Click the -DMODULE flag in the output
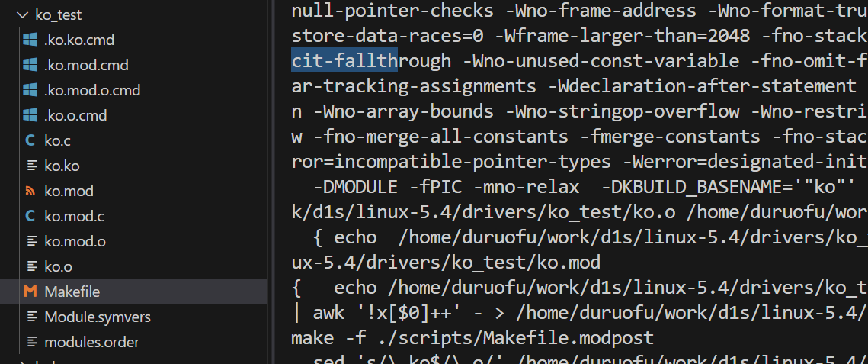Viewport: 868px width, 364px height. tap(355, 187)
